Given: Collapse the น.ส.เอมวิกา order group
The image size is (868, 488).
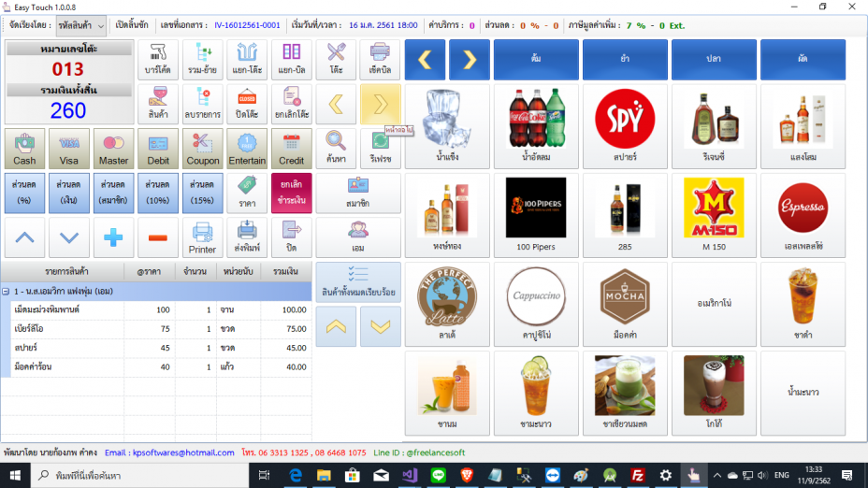Looking at the screenshot, I should tap(6, 291).
